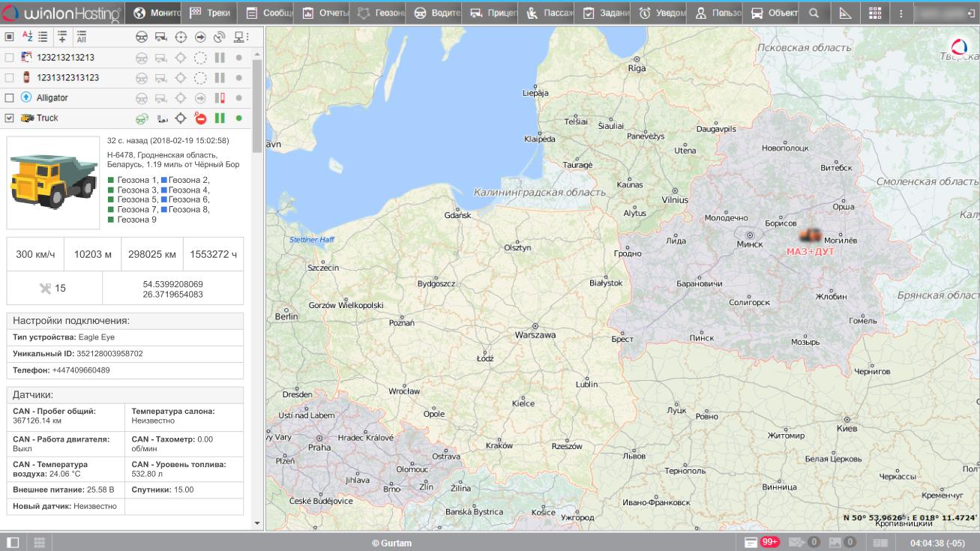Open monitoring panel column settings icon
Screen dimensions: 980x551
[x=240, y=37]
